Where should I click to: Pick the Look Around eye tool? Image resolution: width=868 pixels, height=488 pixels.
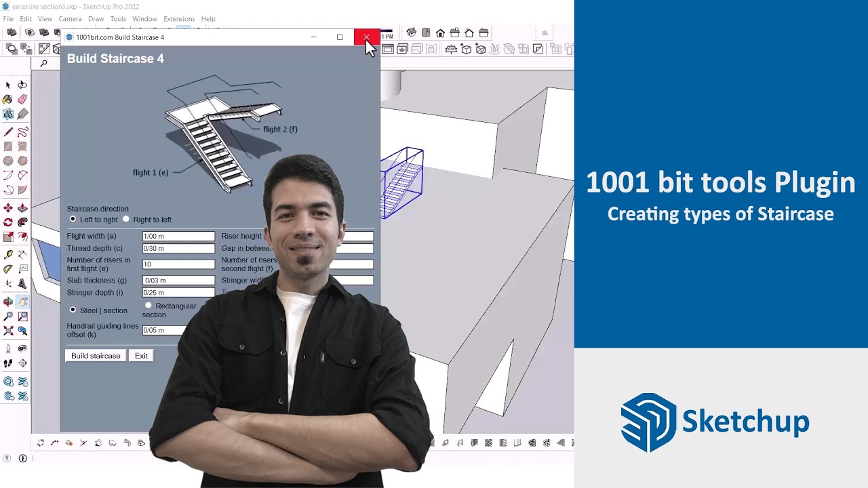[22, 349]
